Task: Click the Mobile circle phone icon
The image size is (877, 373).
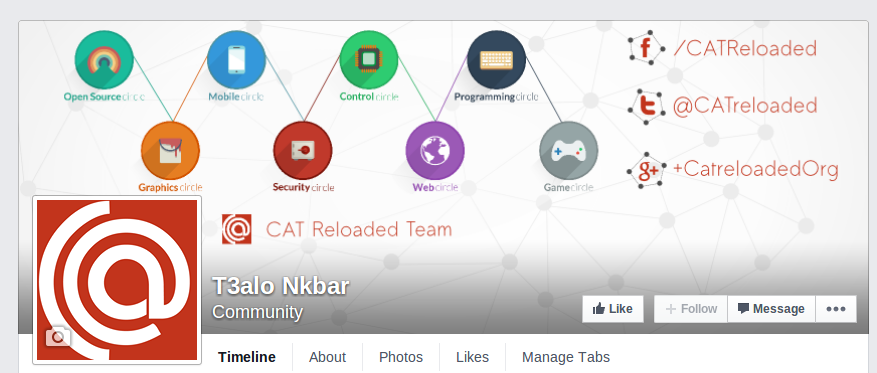Action: point(236,60)
